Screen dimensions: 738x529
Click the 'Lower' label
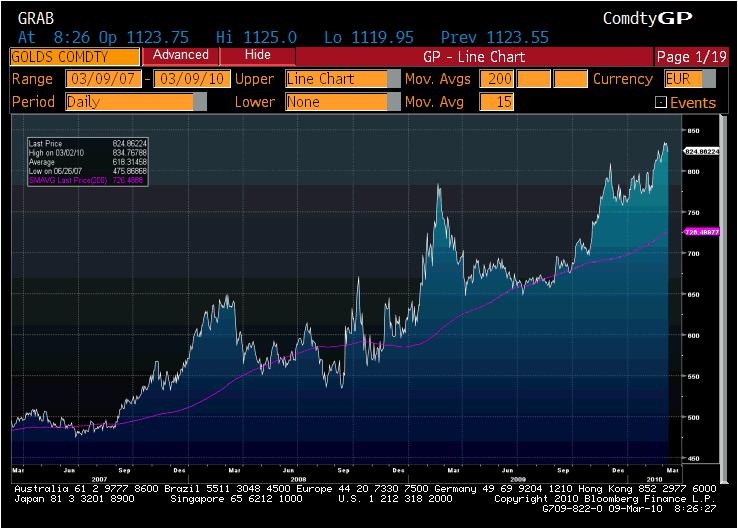pos(255,102)
